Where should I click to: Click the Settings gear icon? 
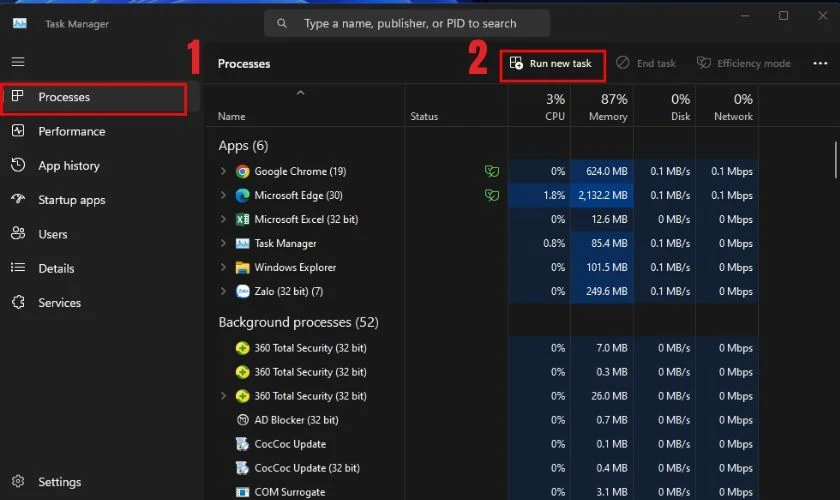[18, 481]
